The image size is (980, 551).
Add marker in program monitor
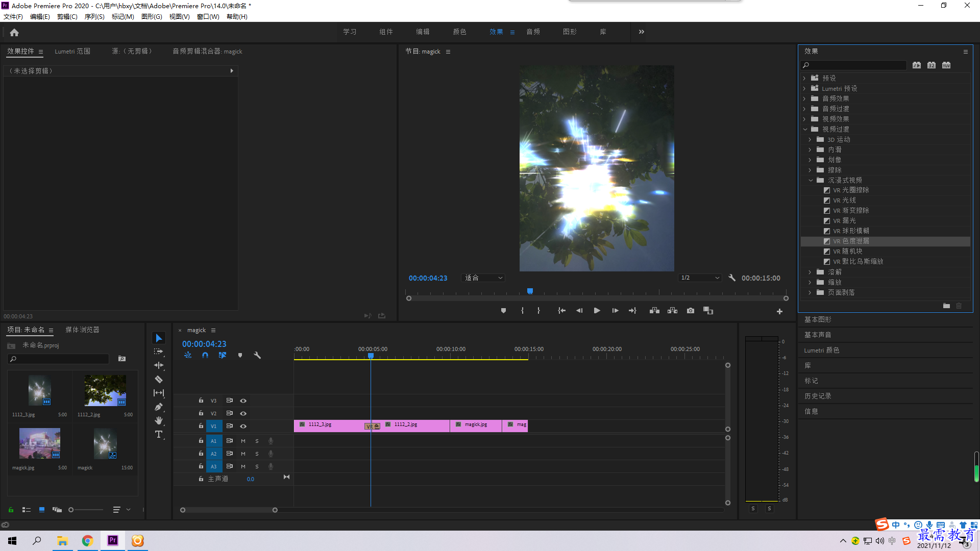pos(503,311)
